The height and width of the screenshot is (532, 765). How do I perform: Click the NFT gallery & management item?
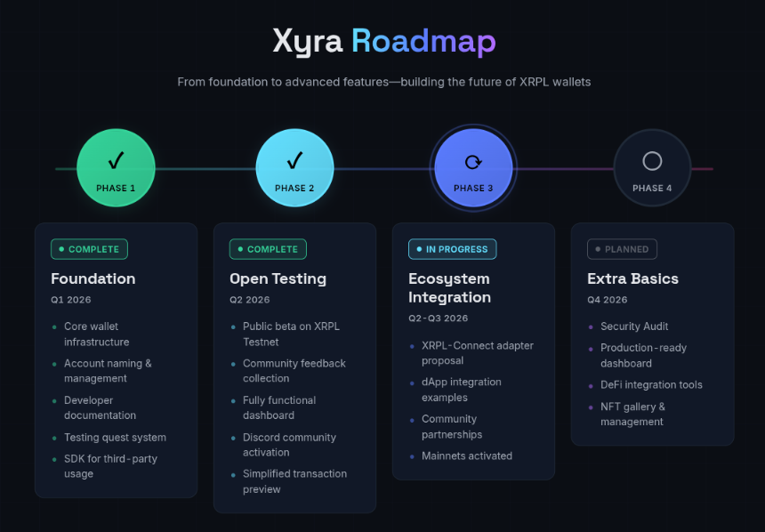(632, 414)
